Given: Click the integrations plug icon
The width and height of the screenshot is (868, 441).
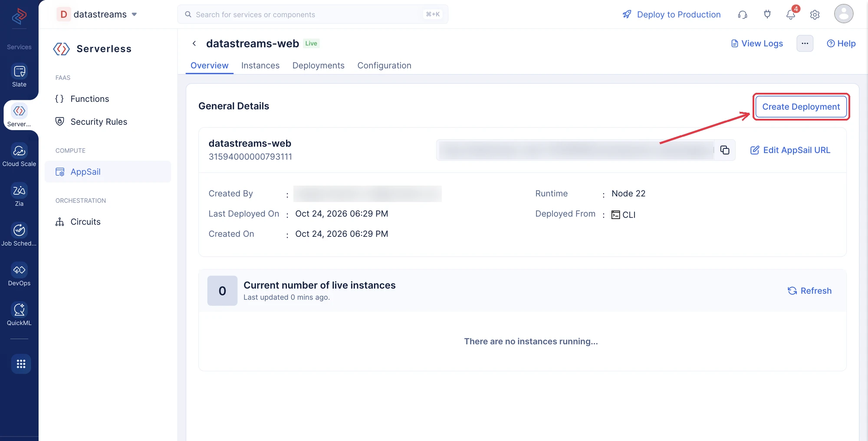Looking at the screenshot, I should [x=767, y=14].
